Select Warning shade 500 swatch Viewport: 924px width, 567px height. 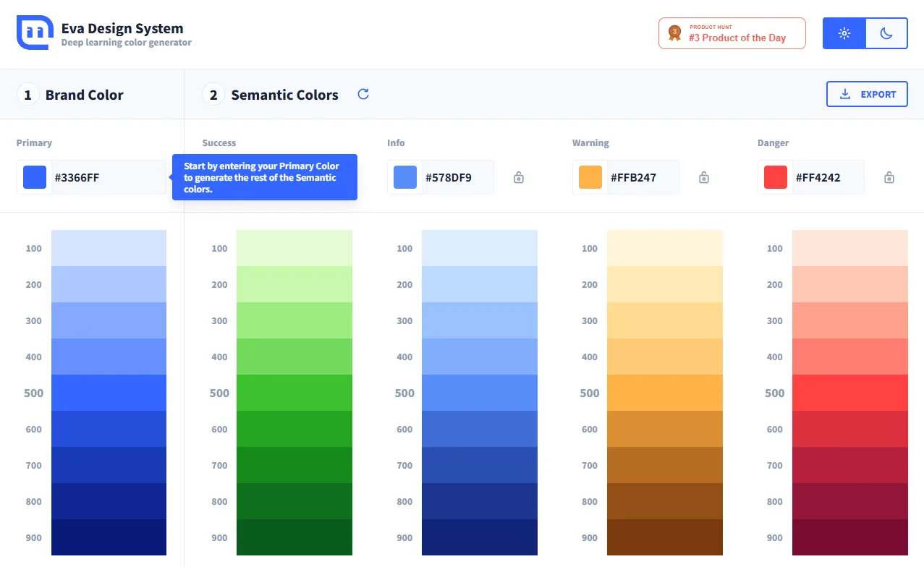click(665, 393)
